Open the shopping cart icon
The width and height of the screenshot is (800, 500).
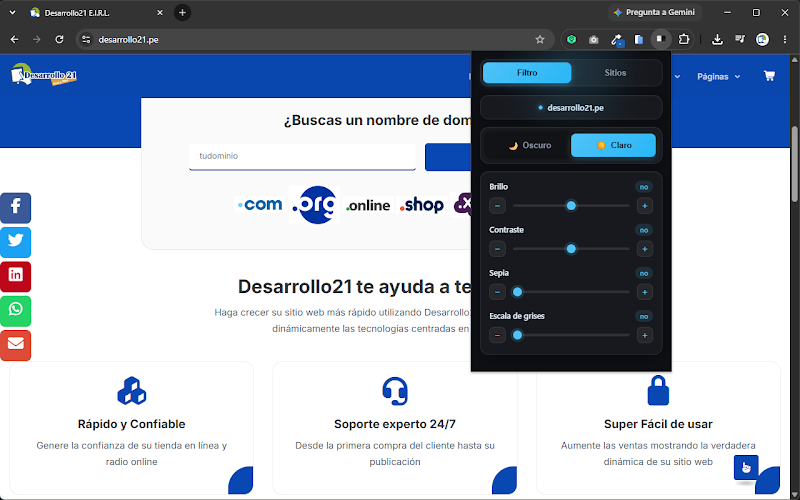pos(769,76)
